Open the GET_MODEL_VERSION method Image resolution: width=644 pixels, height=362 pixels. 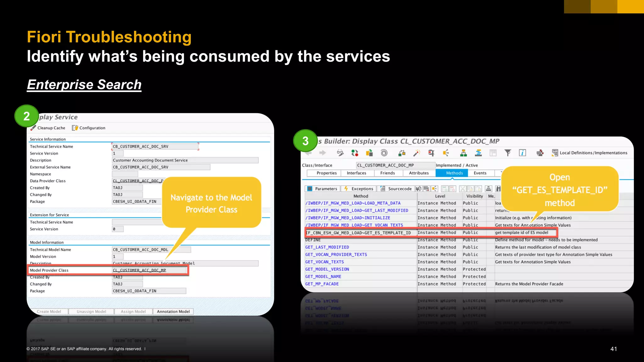click(x=327, y=269)
